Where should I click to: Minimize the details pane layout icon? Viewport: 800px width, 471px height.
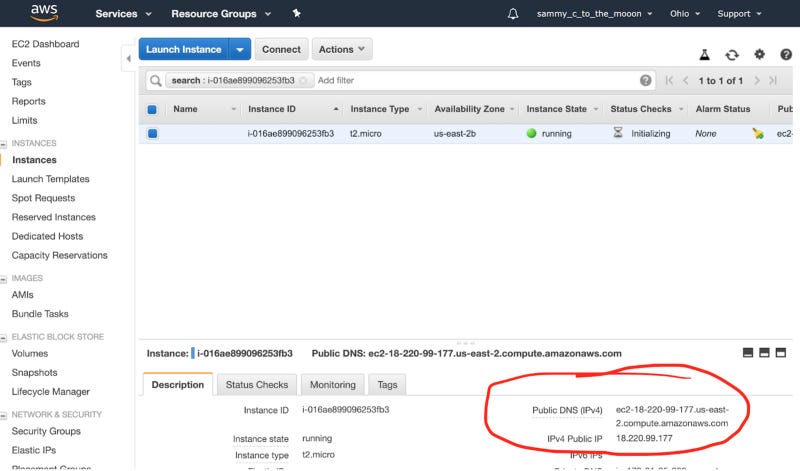point(748,353)
